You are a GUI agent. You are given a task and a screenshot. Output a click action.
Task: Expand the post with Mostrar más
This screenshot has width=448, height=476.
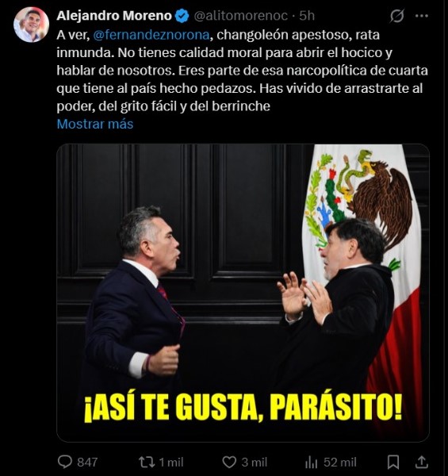(95, 124)
